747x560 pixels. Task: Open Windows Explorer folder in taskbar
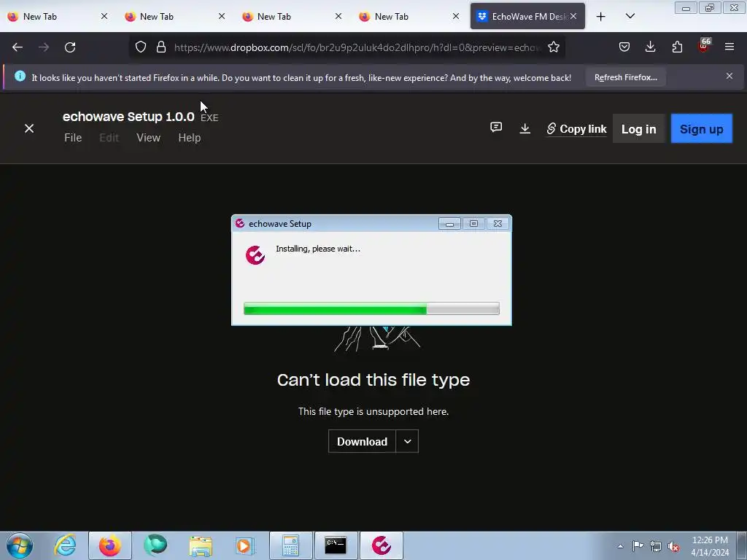click(x=201, y=545)
